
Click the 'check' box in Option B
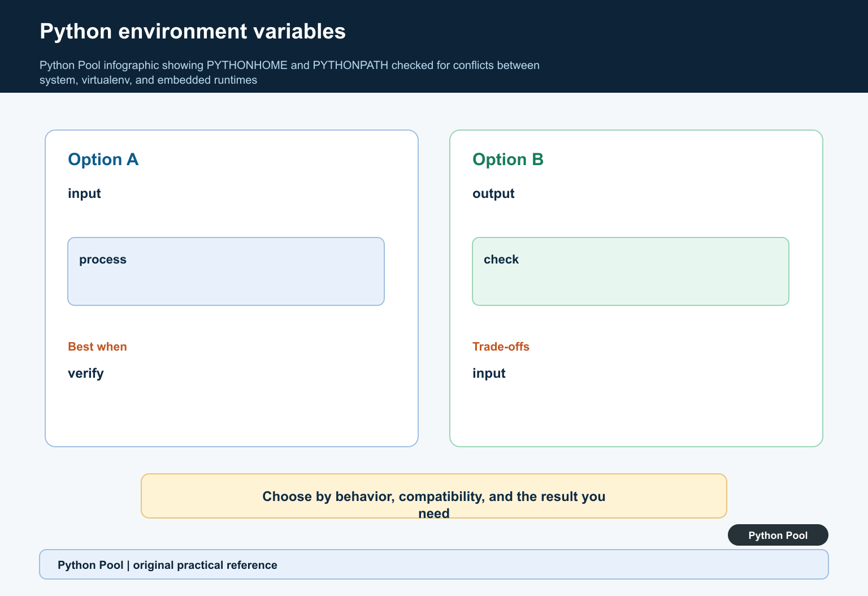[631, 271]
